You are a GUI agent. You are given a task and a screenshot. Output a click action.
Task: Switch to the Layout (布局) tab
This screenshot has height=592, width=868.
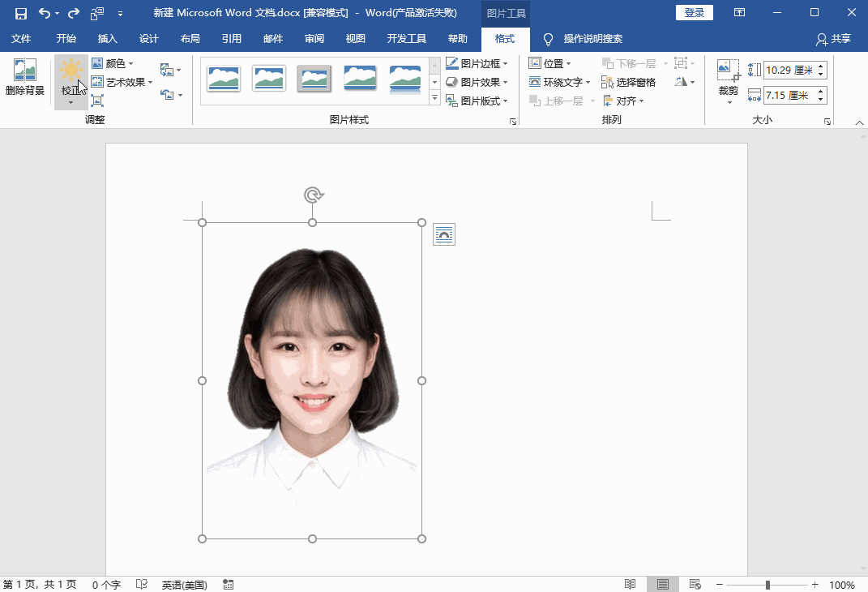[190, 39]
